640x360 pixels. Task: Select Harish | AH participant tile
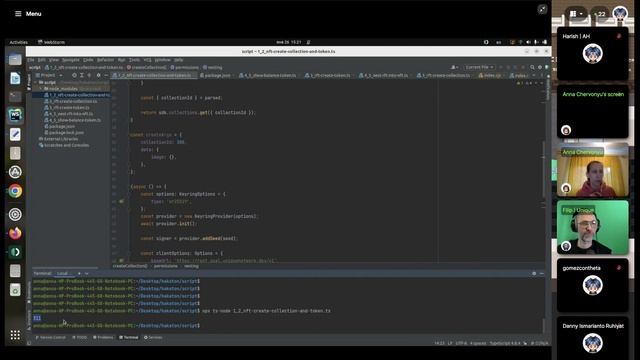click(593, 53)
